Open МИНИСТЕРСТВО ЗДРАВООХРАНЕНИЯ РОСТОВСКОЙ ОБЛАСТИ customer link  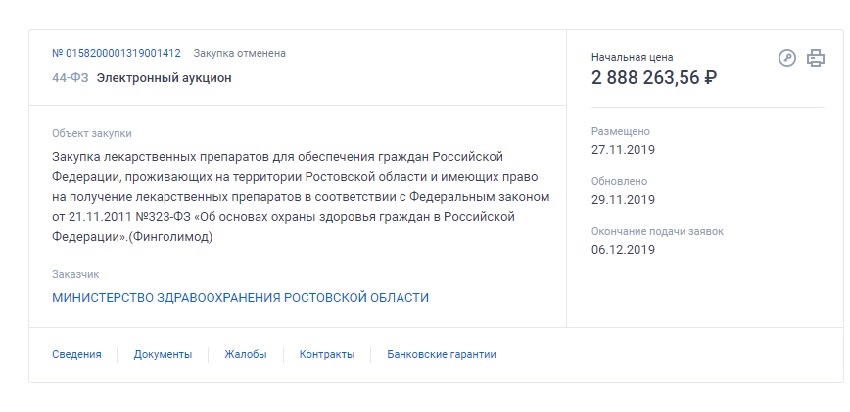point(240,298)
